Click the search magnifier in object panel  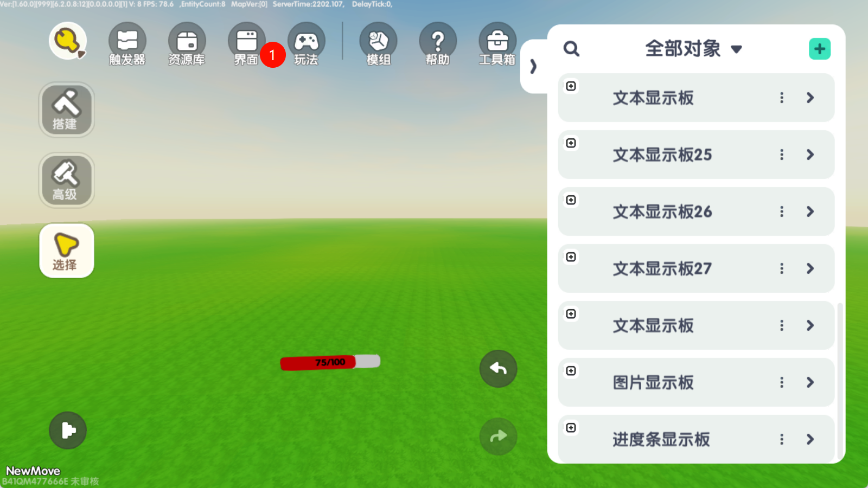571,49
